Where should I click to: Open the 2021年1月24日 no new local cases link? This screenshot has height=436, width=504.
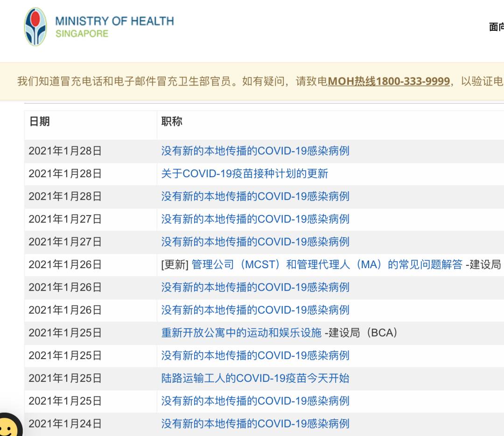point(255,424)
